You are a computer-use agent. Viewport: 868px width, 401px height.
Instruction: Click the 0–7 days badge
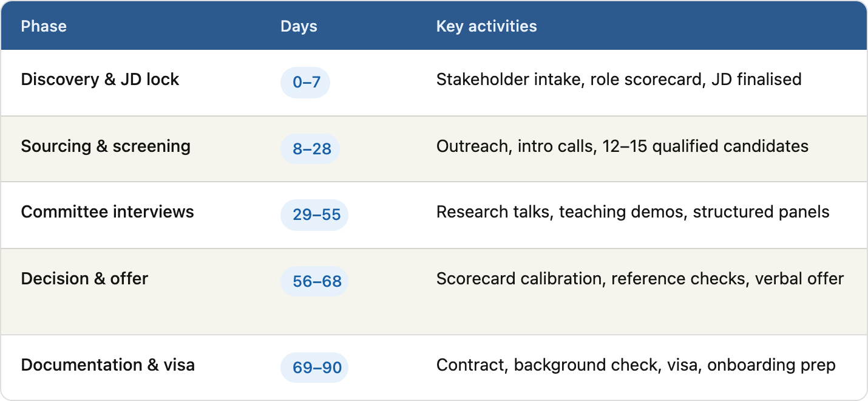point(305,83)
